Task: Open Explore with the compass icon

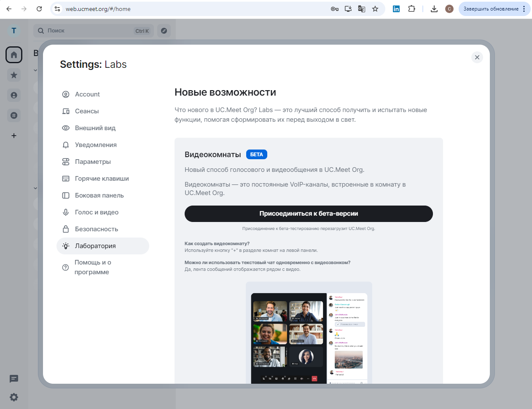Action: (164, 30)
